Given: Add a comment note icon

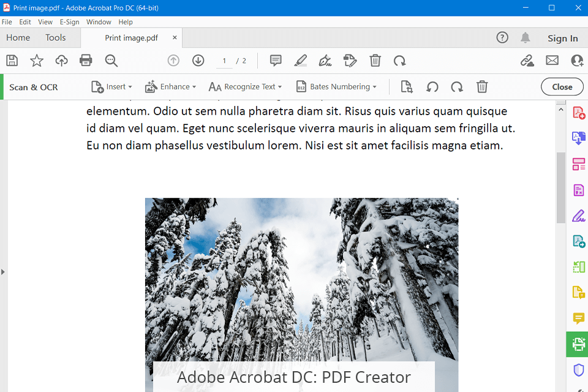Looking at the screenshot, I should tap(276, 61).
